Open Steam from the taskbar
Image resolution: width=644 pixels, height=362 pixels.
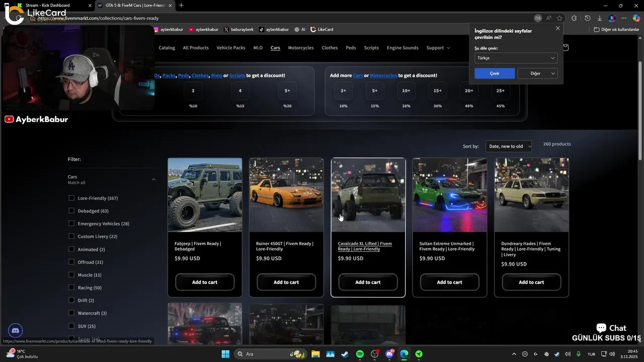click(x=345, y=354)
